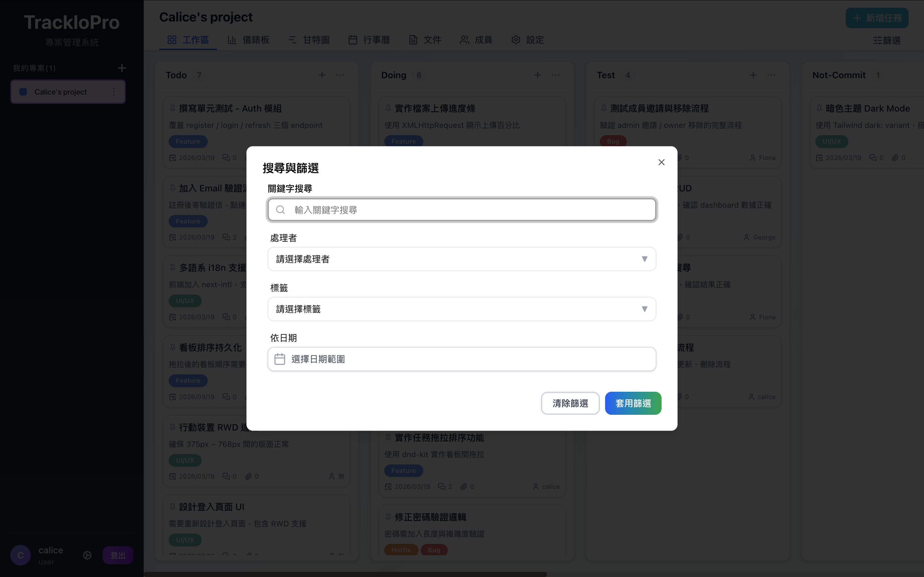Switch to the 工作區 workspace tab
The width and height of the screenshot is (924, 577).
(x=188, y=40)
